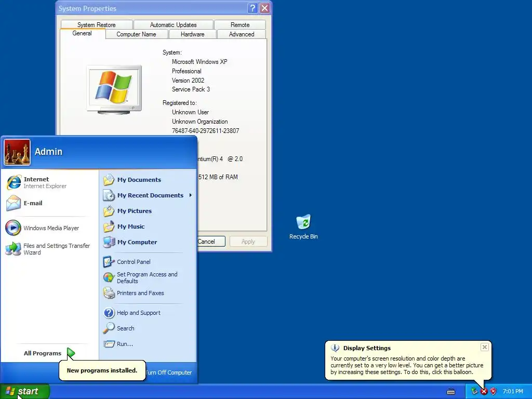This screenshot has height=399, width=532.
Task: Click Help and Support question icon
Action: pyautogui.click(x=109, y=313)
